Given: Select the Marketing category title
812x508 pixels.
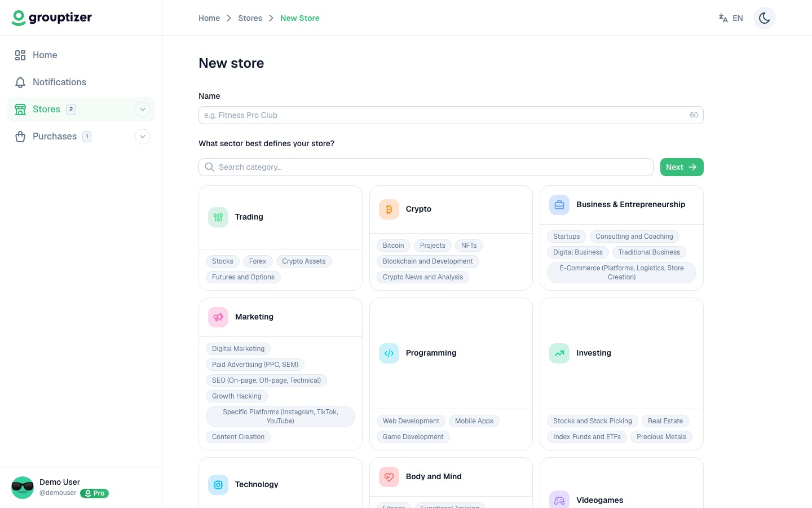Looking at the screenshot, I should coord(254,317).
